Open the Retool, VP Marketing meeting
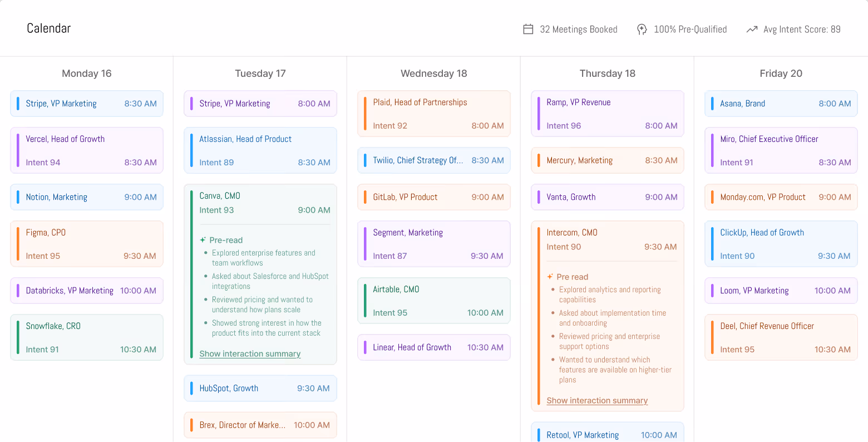The height and width of the screenshot is (442, 868). tap(608, 433)
